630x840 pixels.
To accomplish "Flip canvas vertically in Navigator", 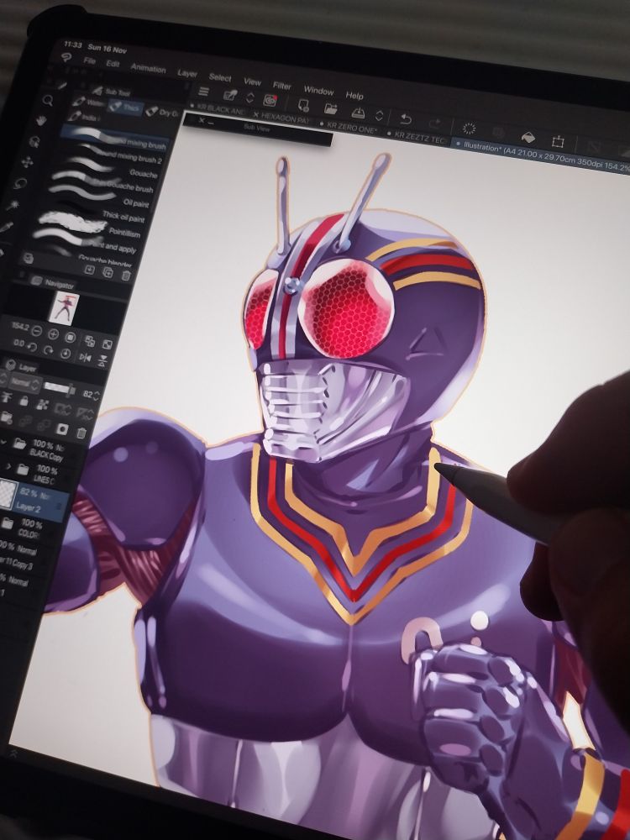I will 102,361.
